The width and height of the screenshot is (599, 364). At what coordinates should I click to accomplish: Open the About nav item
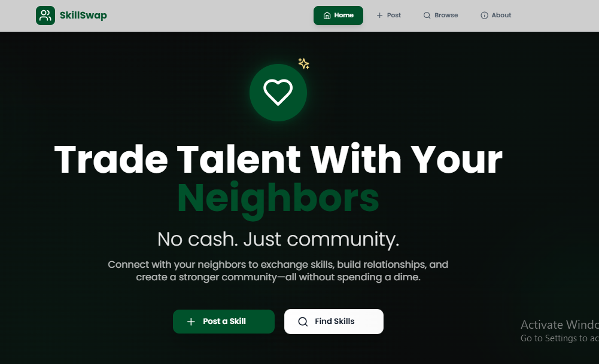496,16
